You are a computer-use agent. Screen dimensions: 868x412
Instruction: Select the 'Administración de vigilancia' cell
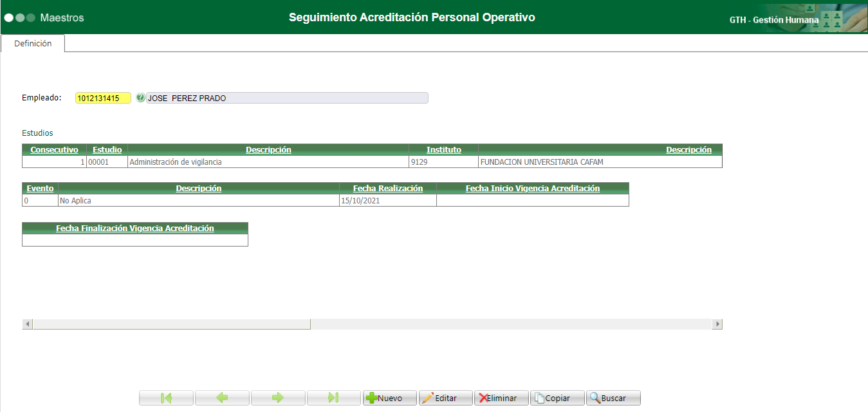click(x=268, y=162)
